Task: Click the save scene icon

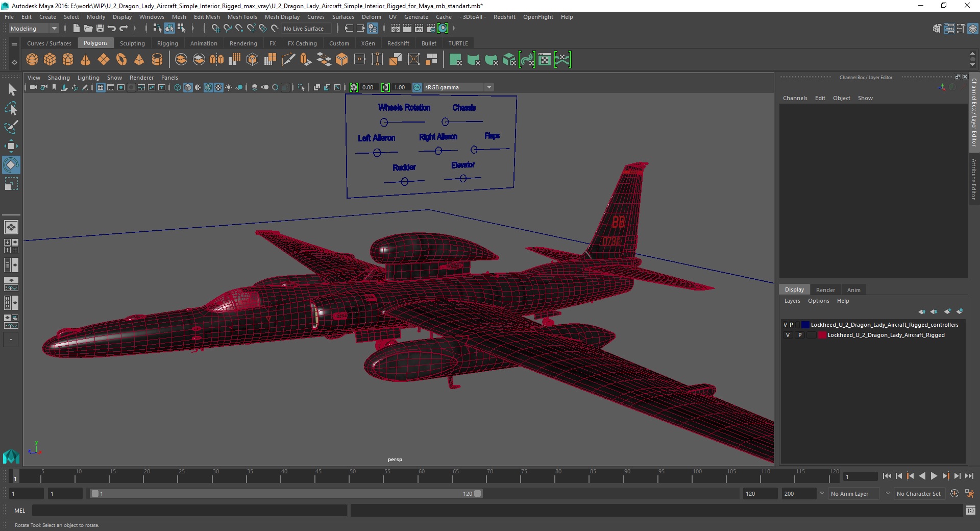Action: [x=100, y=29]
